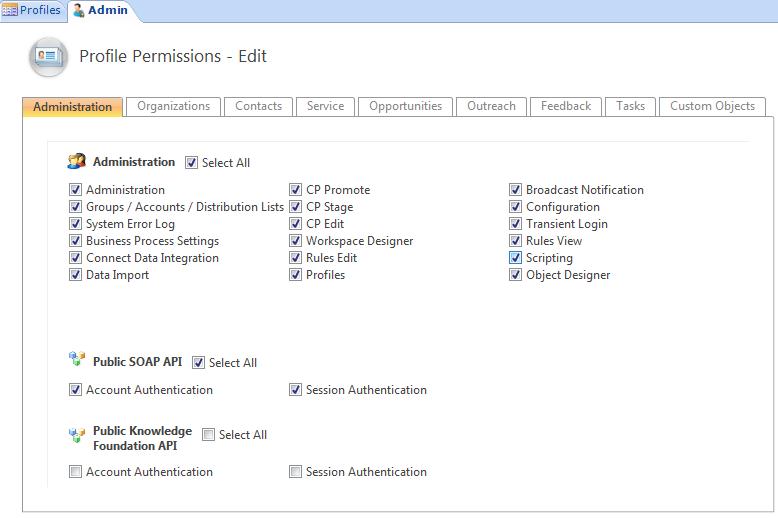Click the Profile Permissions header icon
The width and height of the screenshot is (778, 518).
pos(48,56)
